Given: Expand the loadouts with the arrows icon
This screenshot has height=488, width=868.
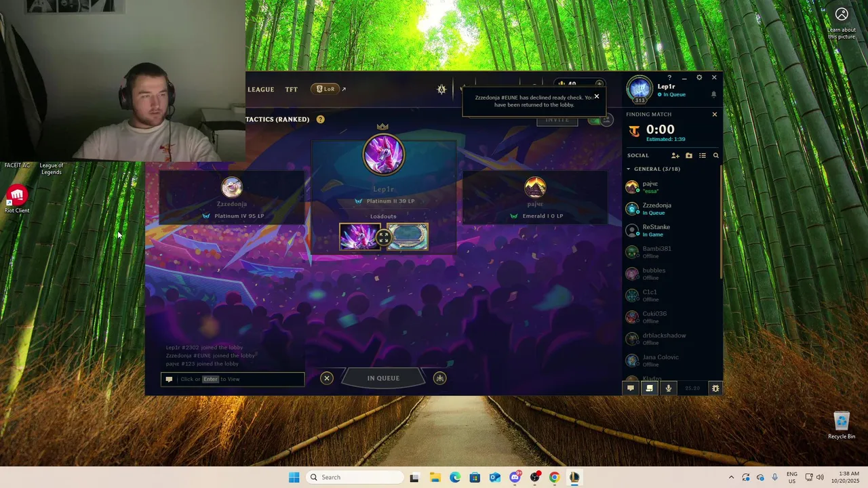Looking at the screenshot, I should (x=384, y=237).
